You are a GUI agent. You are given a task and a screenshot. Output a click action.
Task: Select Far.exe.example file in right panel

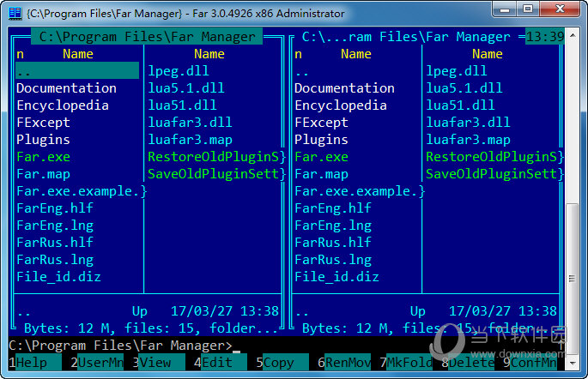point(360,191)
